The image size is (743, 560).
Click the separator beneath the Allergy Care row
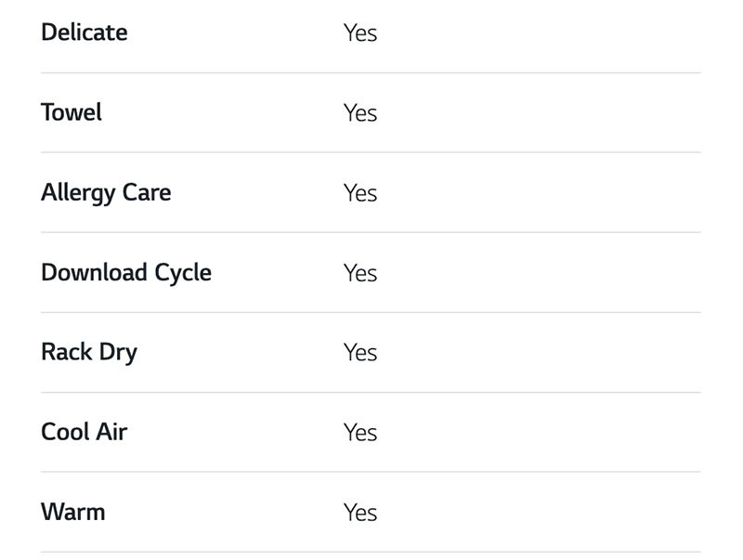click(371, 232)
